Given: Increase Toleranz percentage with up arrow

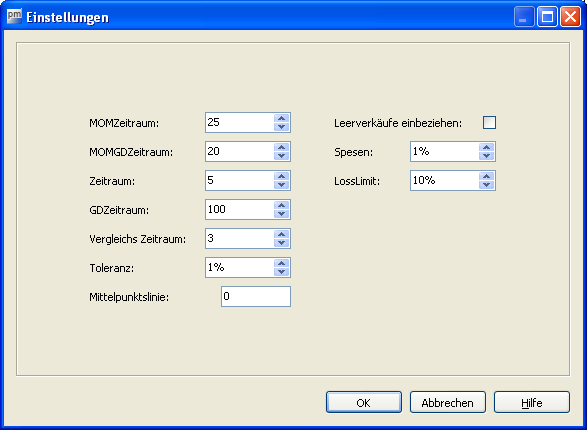Looking at the screenshot, I should click(x=282, y=263).
